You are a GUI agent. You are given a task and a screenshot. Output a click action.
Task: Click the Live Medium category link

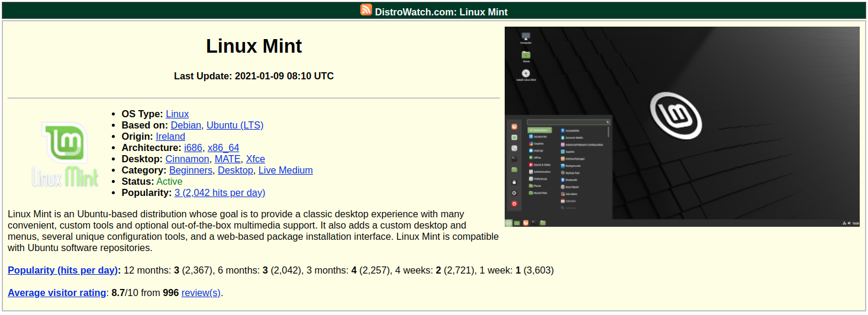pyautogui.click(x=286, y=171)
